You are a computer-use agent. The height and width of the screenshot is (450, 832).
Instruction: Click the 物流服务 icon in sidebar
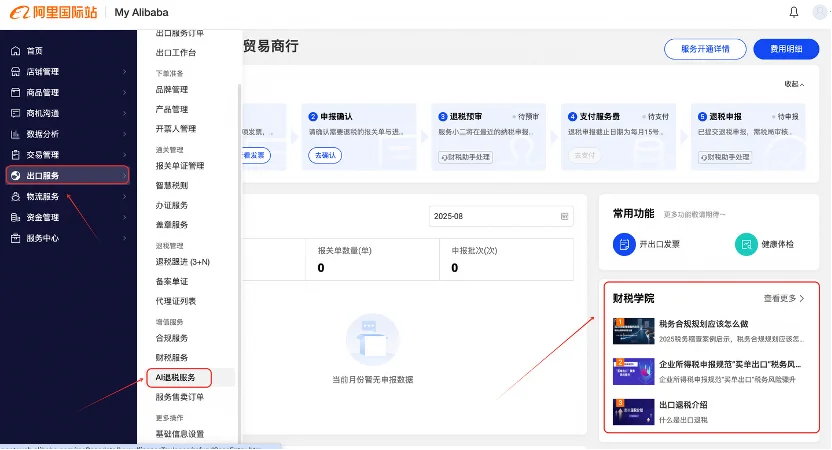(x=15, y=197)
